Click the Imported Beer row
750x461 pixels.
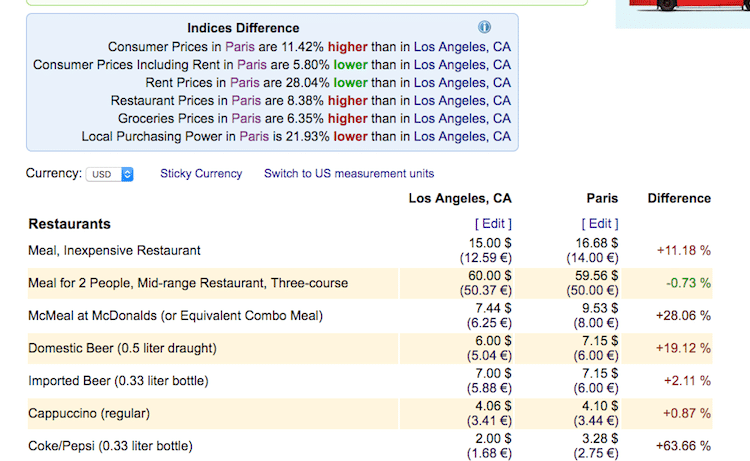coord(370,381)
